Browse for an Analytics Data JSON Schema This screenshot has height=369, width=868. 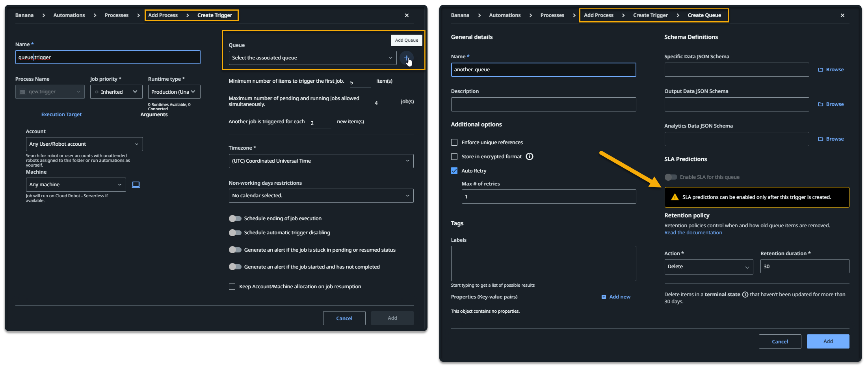831,139
